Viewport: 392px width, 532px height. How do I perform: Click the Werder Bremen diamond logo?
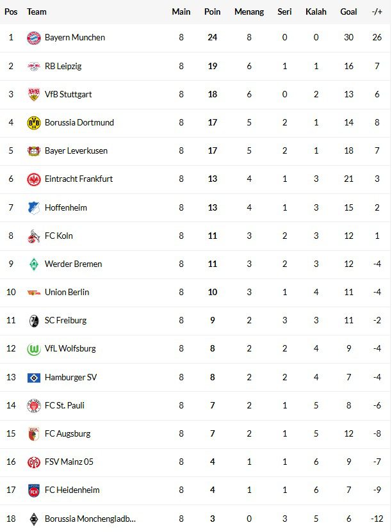click(x=34, y=264)
